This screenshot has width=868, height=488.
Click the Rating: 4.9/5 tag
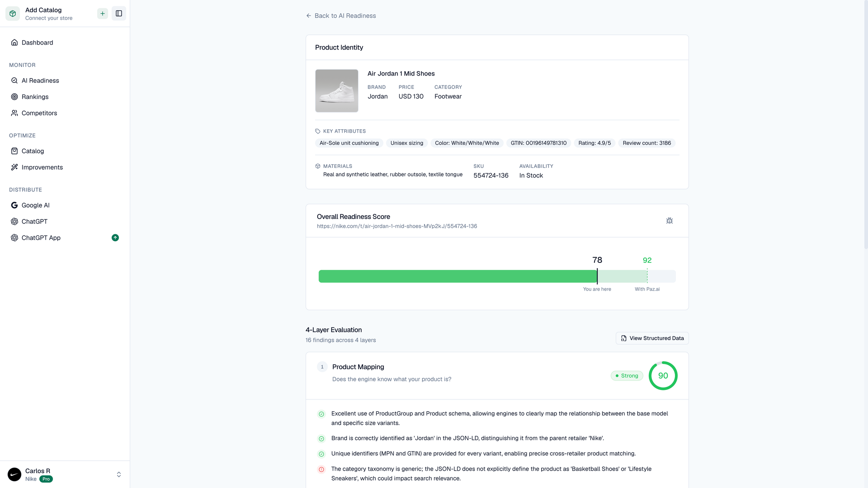coord(595,143)
